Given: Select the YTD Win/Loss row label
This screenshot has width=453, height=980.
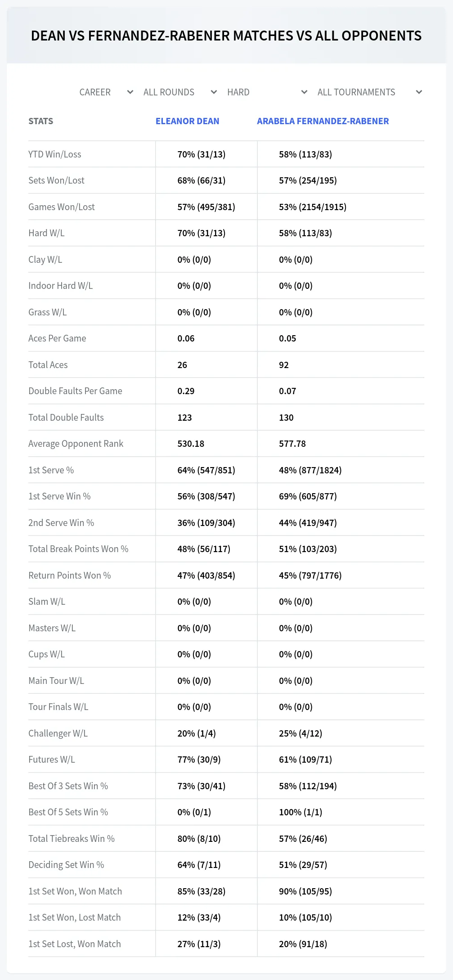Looking at the screenshot, I should (x=55, y=154).
